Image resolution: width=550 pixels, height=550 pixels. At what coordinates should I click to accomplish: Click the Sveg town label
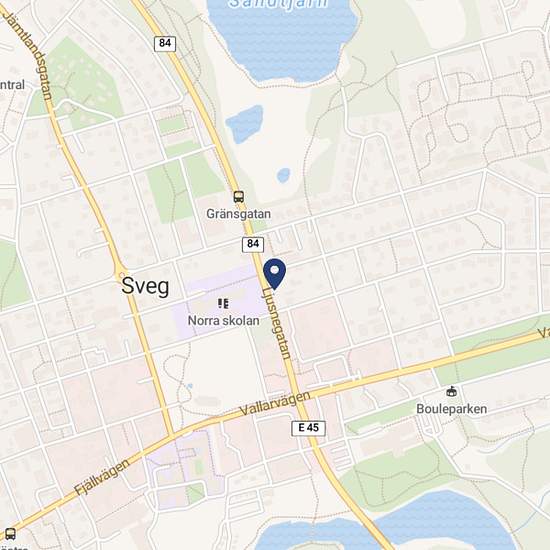[x=145, y=287]
